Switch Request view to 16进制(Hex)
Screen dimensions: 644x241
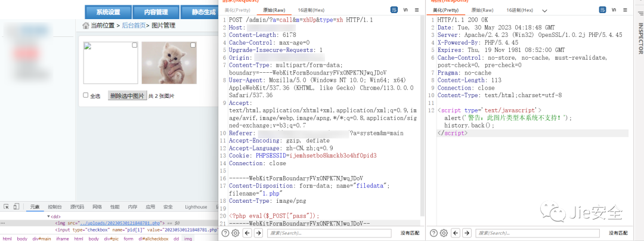pyautogui.click(x=311, y=10)
